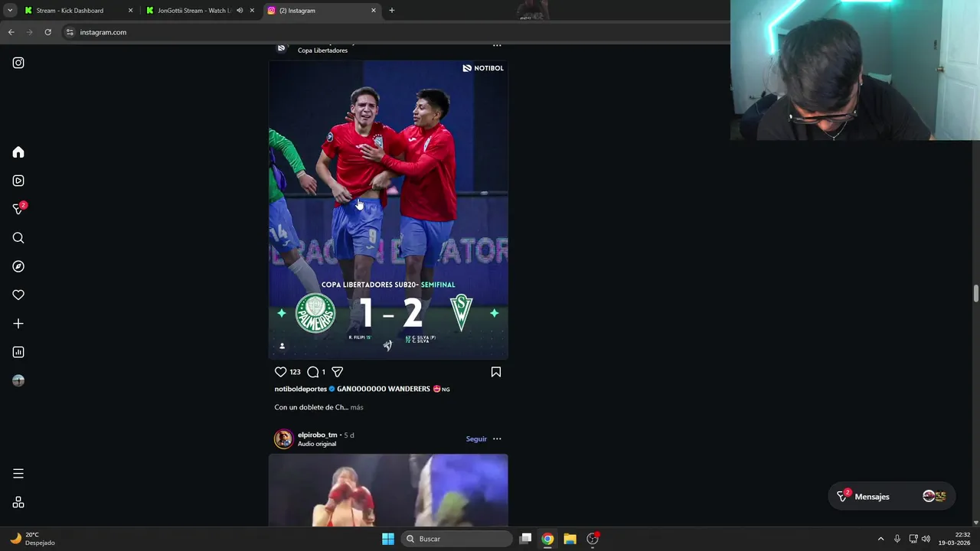
Task: Open Audio original link
Action: coord(317,444)
